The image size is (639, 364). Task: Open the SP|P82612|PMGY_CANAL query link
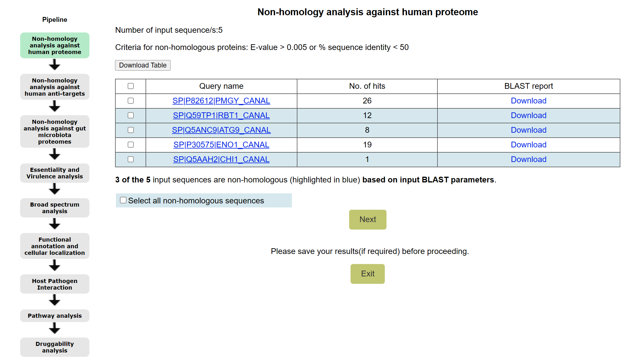tap(221, 101)
